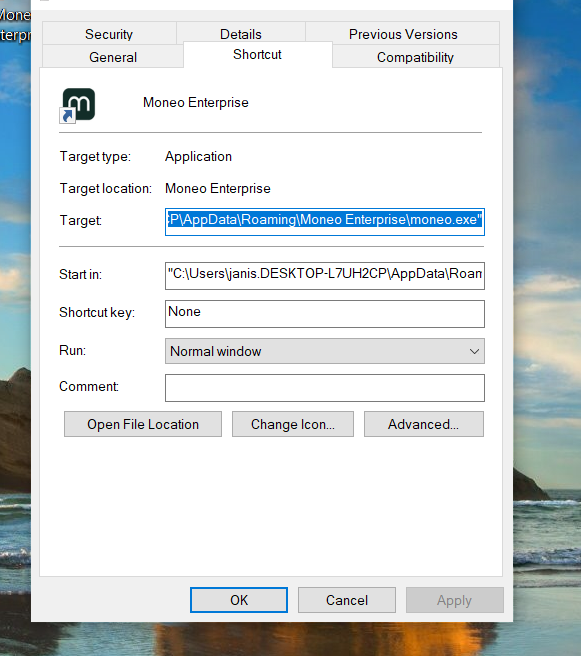581x656 pixels.
Task: Click the Start in field
Action: point(325,276)
